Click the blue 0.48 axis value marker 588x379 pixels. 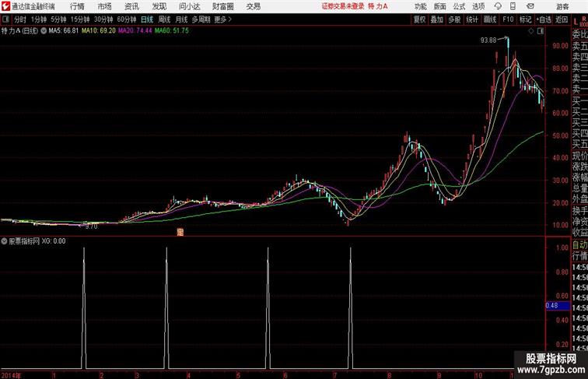(x=558, y=305)
